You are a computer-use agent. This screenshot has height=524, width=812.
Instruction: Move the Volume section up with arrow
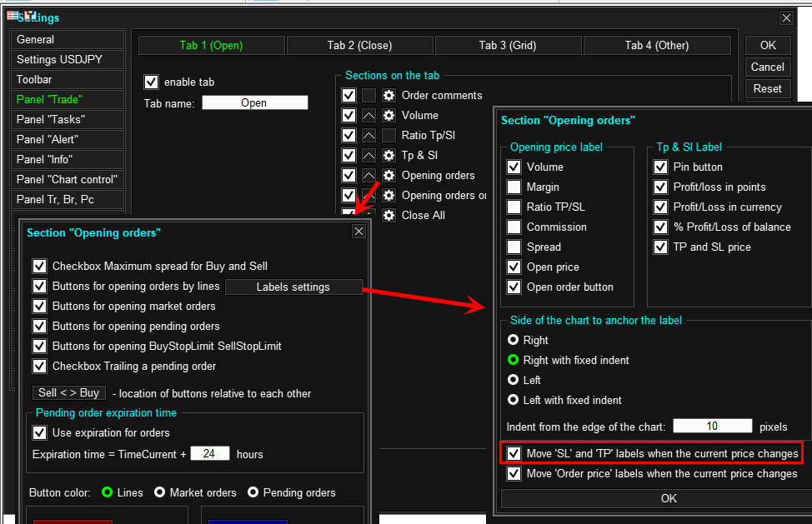click(368, 115)
